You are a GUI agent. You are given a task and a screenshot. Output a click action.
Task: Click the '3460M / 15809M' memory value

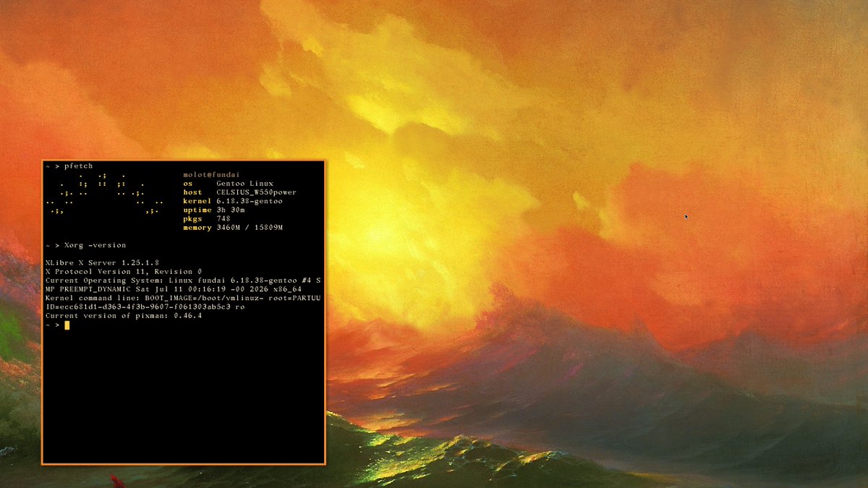tap(249, 228)
